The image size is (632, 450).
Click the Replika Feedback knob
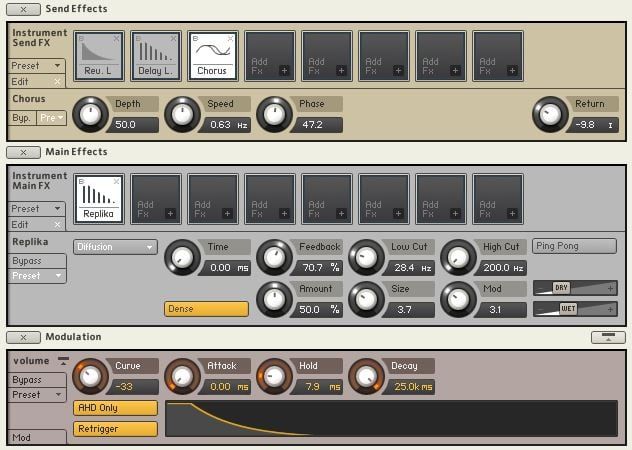(273, 257)
